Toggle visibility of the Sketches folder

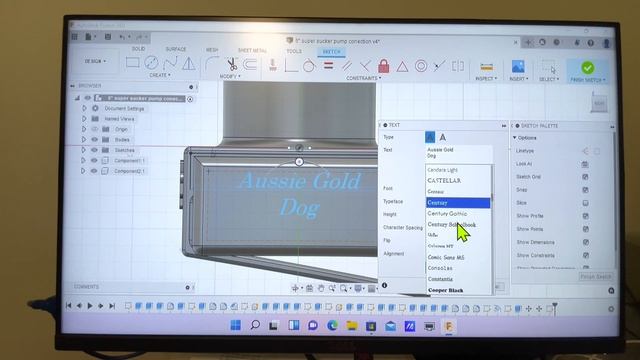click(x=94, y=150)
